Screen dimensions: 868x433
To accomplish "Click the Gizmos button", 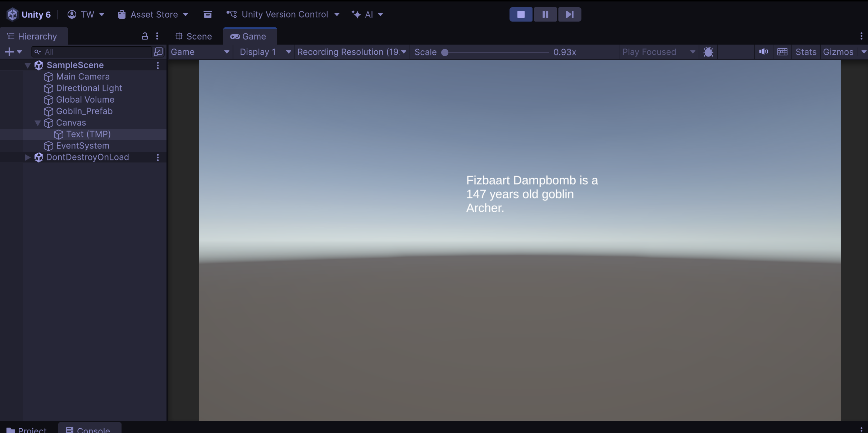I will pyautogui.click(x=838, y=52).
